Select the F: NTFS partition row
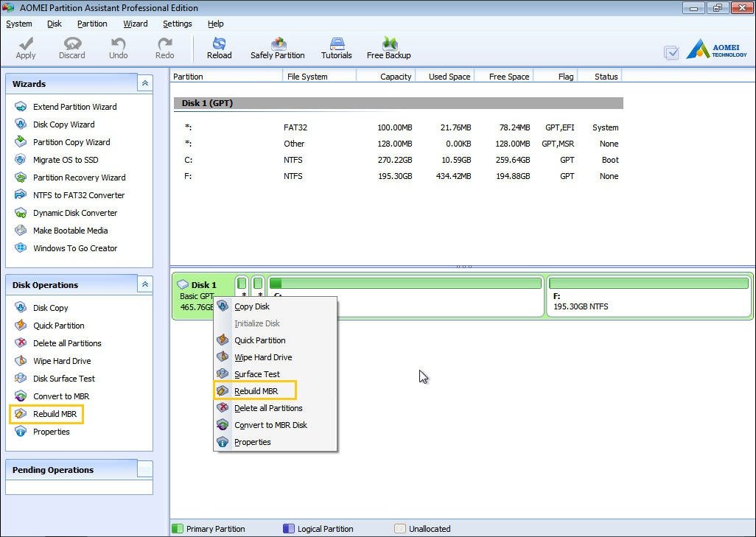 [398, 177]
